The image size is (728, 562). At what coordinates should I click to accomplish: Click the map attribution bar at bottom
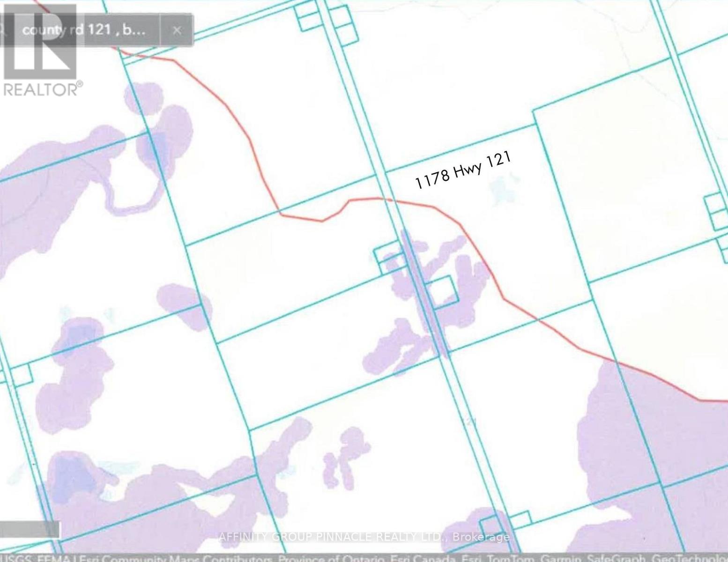coord(364,558)
